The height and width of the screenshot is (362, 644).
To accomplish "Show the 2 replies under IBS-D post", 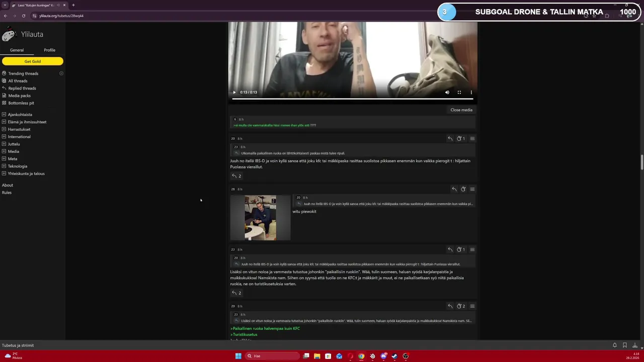I will [x=236, y=176].
